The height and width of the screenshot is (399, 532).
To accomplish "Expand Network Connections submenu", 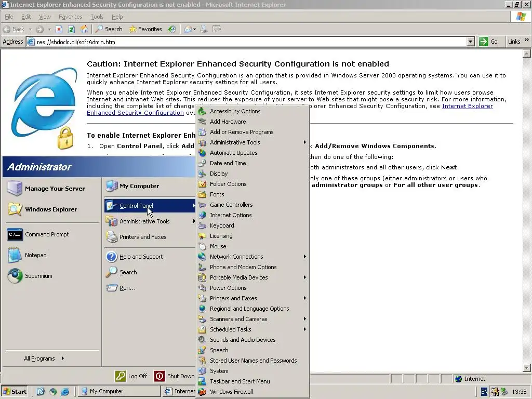I will tap(253, 257).
